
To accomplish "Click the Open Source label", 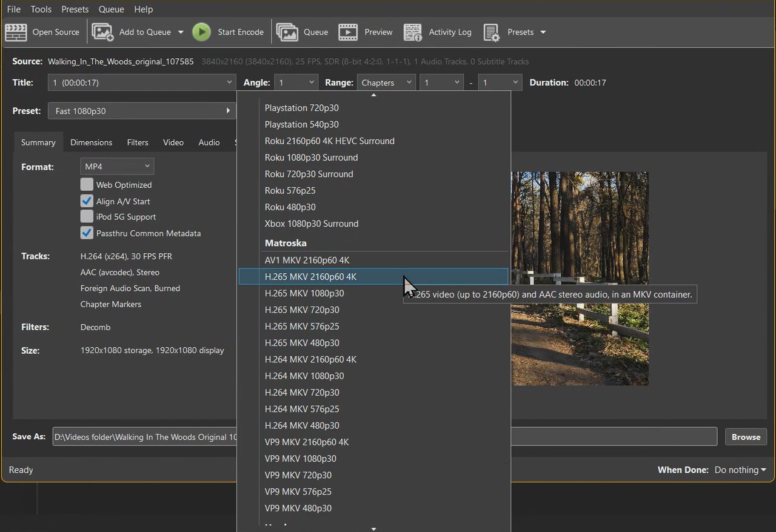I will tap(56, 32).
